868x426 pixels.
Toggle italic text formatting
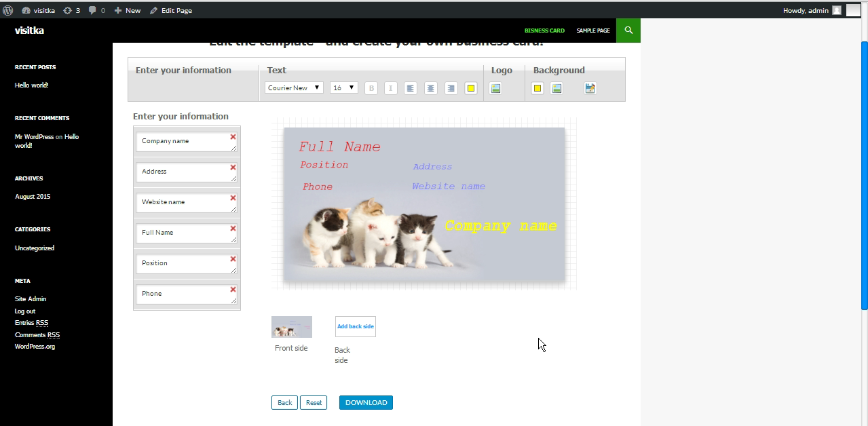tap(391, 88)
